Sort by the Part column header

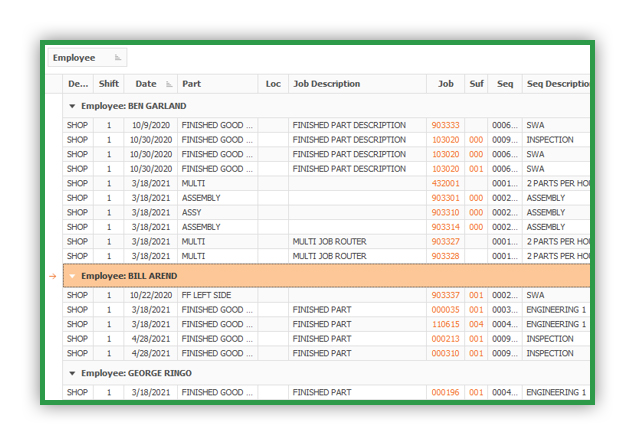pyautogui.click(x=217, y=84)
